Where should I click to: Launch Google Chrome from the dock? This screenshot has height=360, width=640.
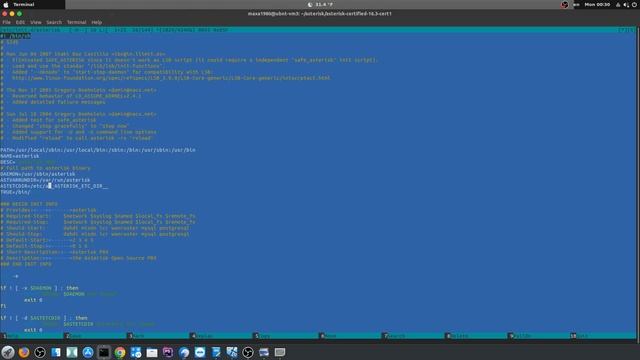[120, 352]
